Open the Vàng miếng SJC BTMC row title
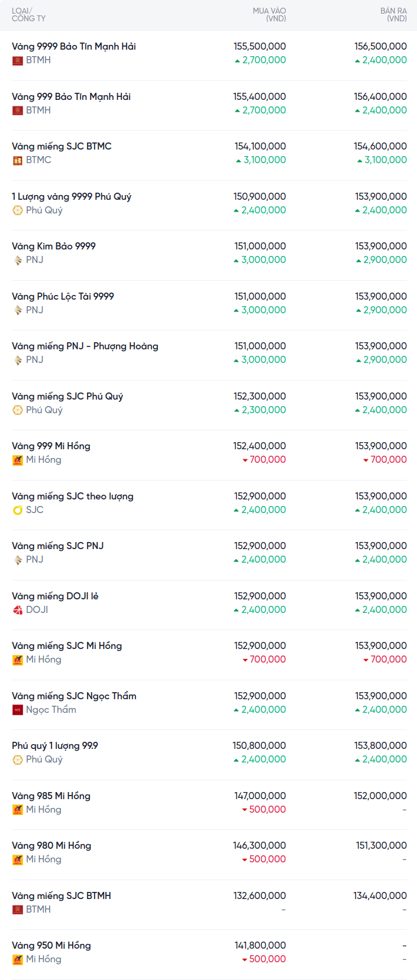417x980 pixels. coord(62,146)
